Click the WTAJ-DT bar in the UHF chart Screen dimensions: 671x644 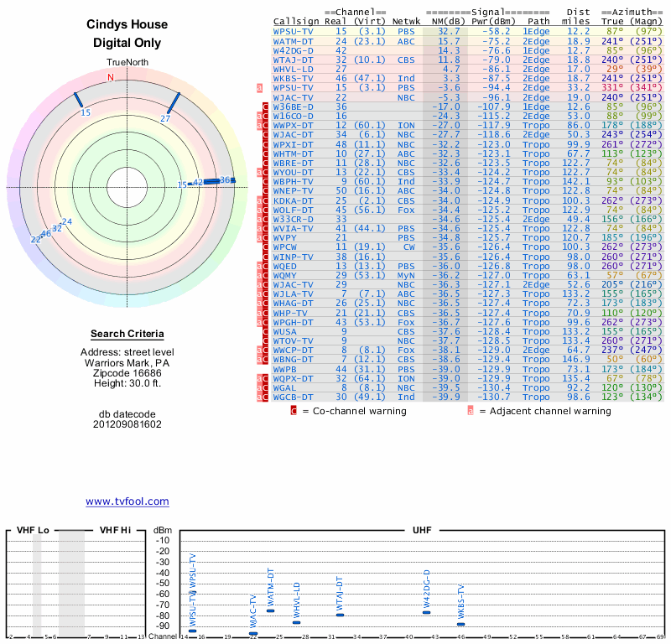341,615
